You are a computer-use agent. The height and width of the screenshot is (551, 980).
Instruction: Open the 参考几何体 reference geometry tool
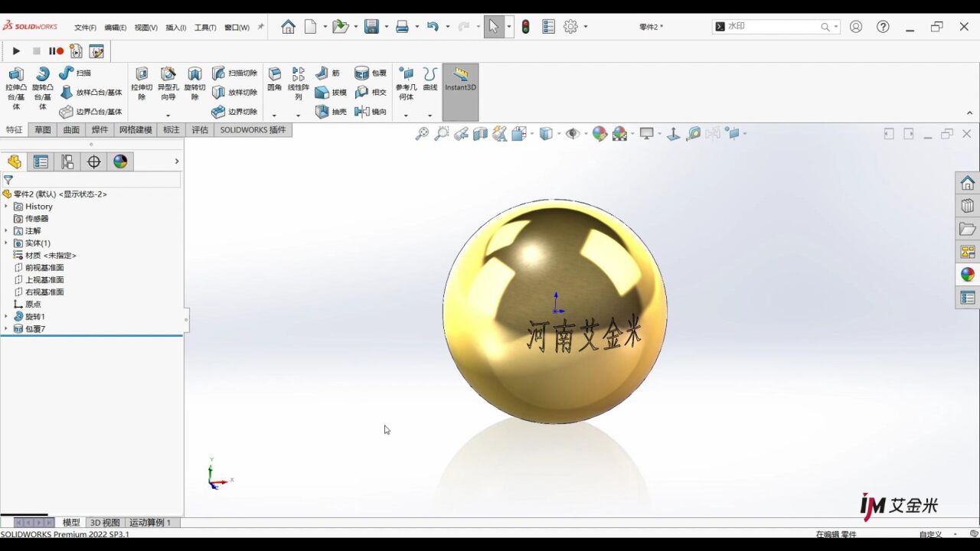click(x=406, y=83)
